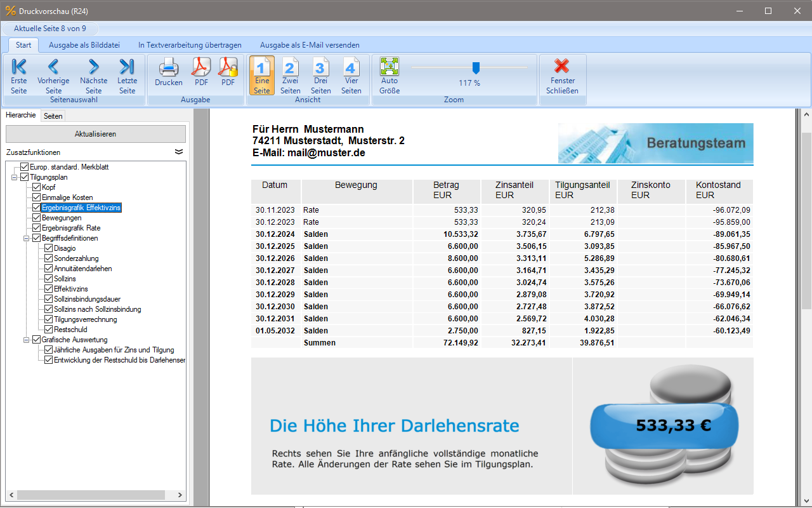
Task: Toggle the Sonderzahlung checkbox
Action: point(49,258)
